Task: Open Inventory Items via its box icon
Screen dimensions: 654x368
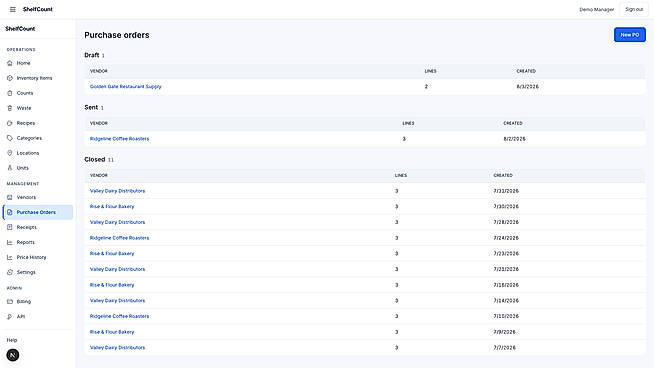Action: [x=10, y=78]
